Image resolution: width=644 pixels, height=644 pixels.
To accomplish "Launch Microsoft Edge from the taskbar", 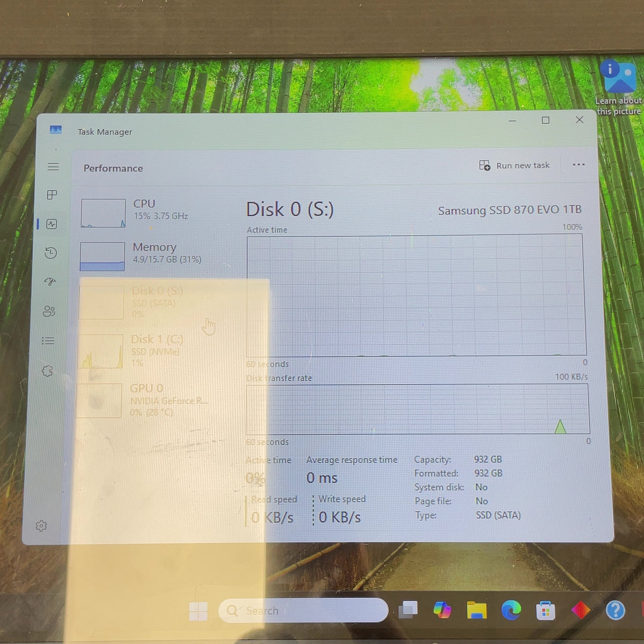I will pos(511,610).
